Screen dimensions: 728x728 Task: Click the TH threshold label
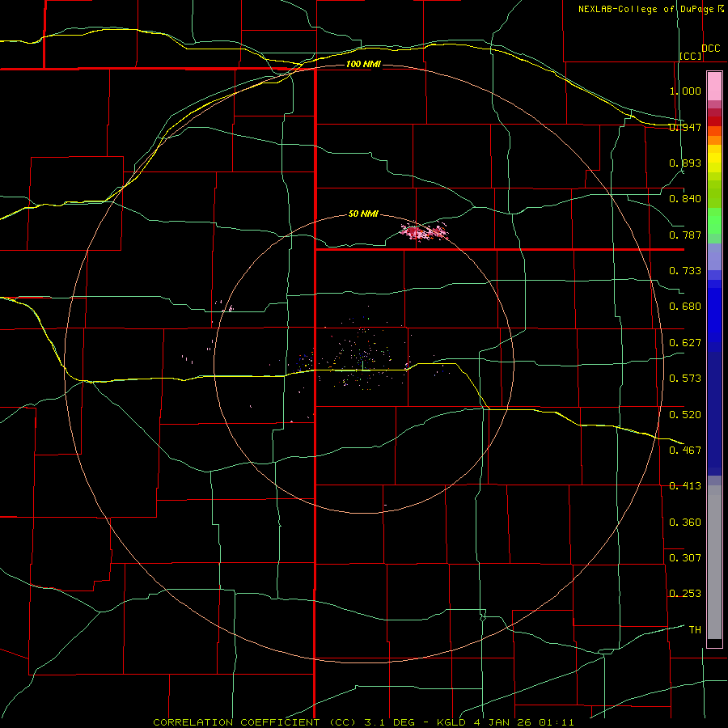(695, 630)
